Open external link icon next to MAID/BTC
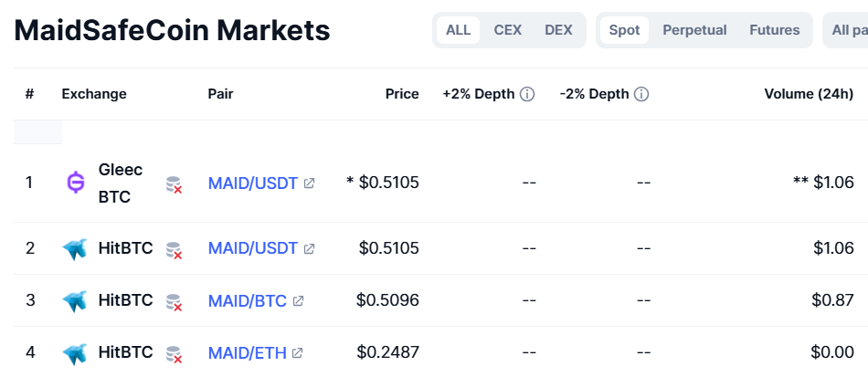Image resolution: width=868 pixels, height=377 pixels. 298,300
